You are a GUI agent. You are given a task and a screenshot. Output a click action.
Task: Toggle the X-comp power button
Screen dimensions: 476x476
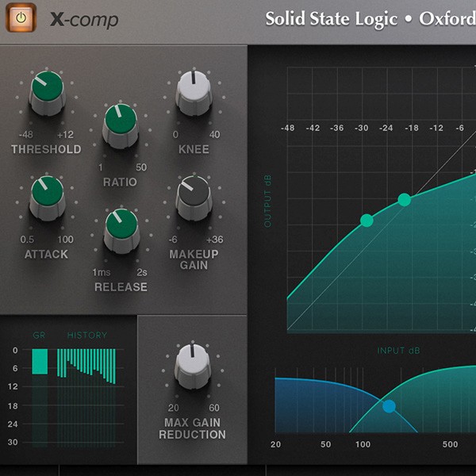tap(21, 17)
